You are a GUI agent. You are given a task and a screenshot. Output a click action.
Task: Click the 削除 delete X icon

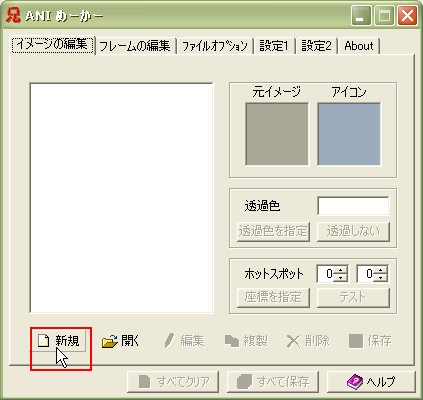coord(293,341)
